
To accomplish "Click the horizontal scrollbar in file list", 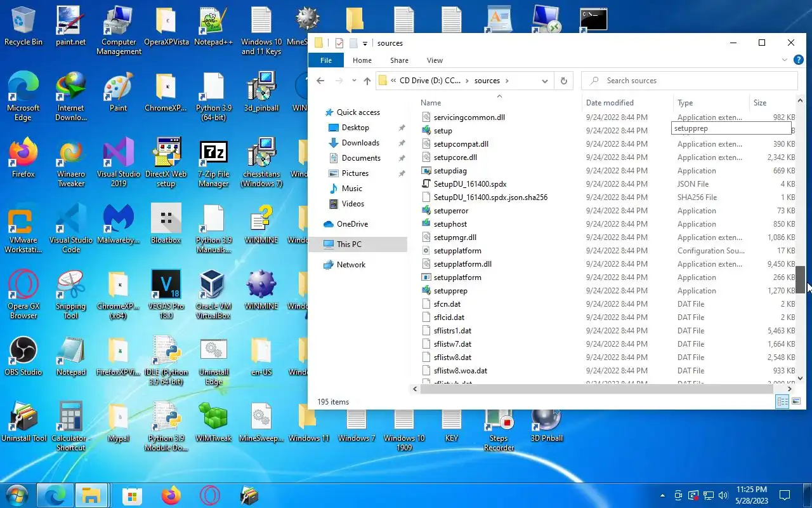I will click(x=597, y=389).
